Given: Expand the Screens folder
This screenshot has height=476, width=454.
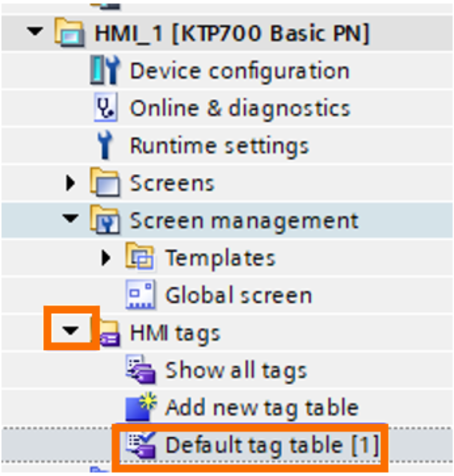Looking at the screenshot, I should (70, 183).
